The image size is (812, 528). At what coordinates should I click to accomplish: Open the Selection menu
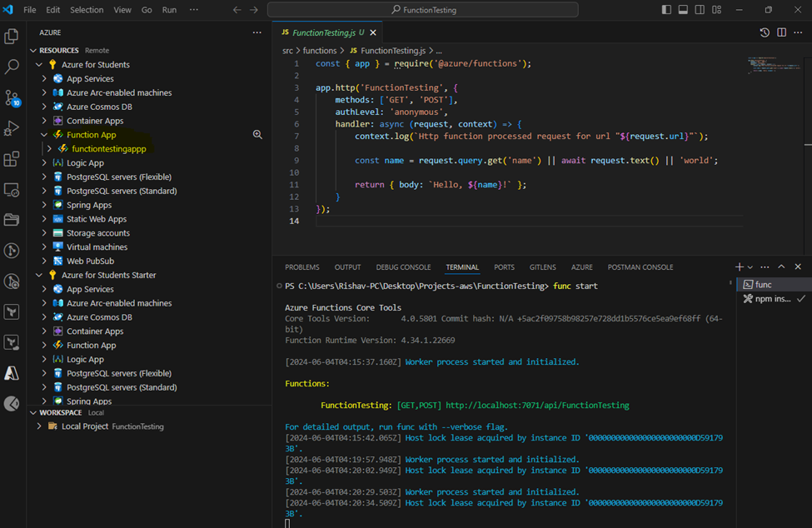click(x=87, y=10)
